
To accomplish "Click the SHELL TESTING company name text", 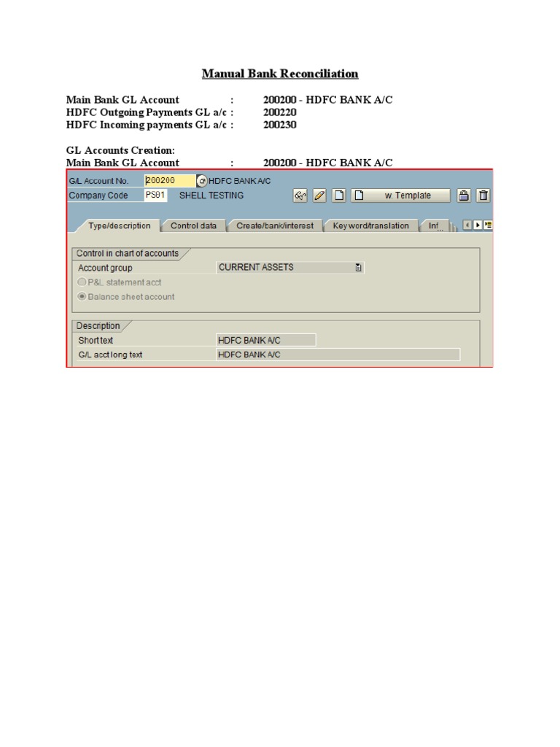I will click(x=211, y=196).
